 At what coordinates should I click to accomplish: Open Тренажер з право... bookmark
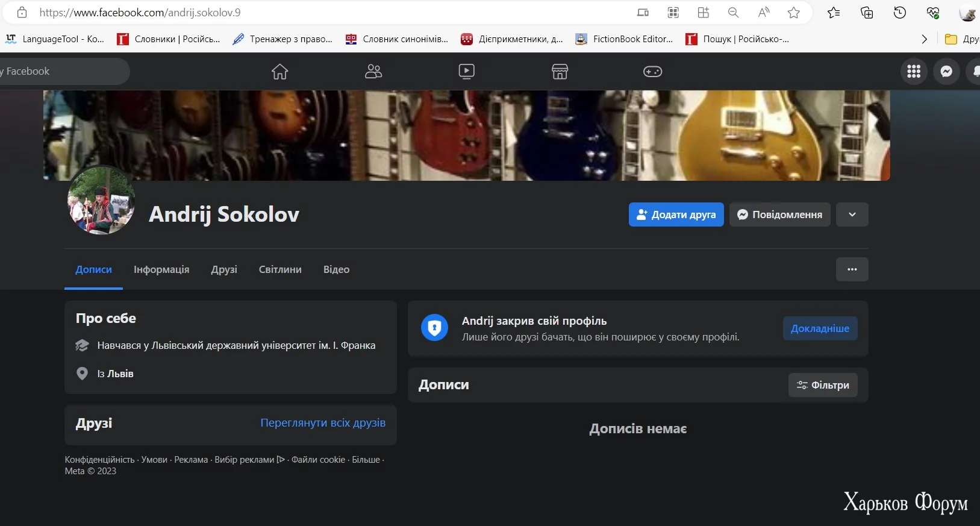point(282,39)
